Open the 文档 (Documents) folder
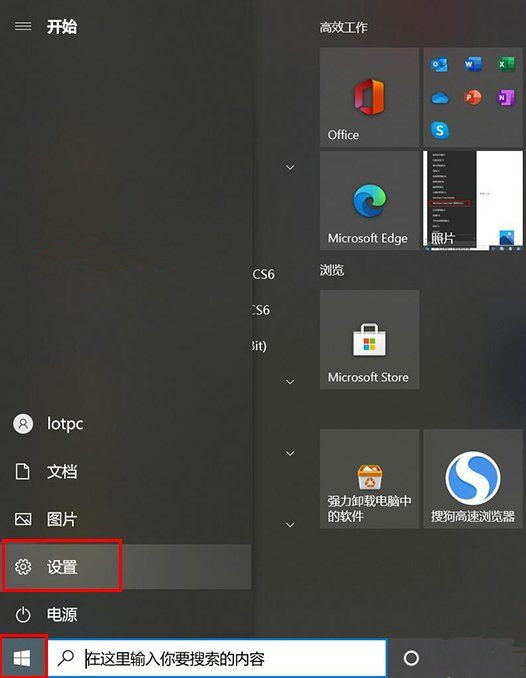This screenshot has height=678, width=526. point(125,471)
